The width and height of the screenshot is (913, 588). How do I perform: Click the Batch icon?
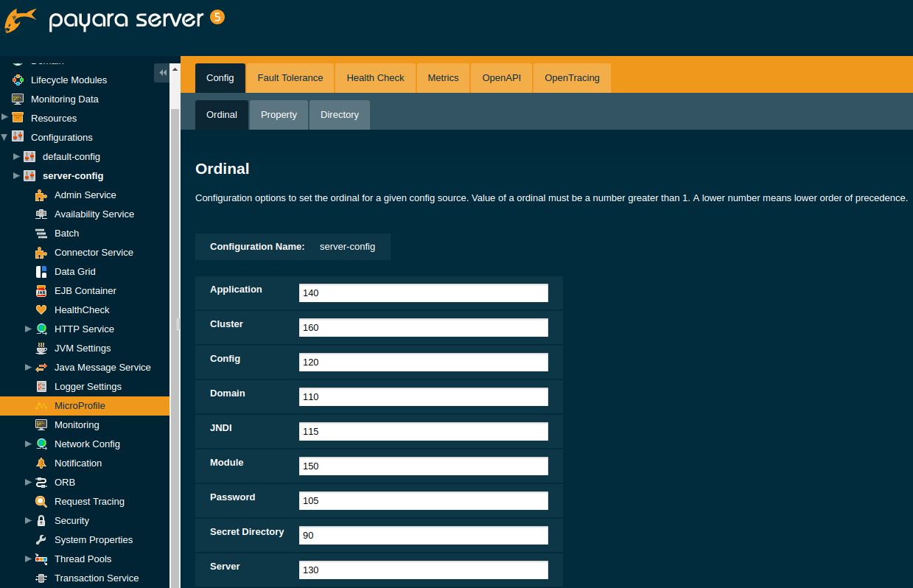click(x=41, y=233)
